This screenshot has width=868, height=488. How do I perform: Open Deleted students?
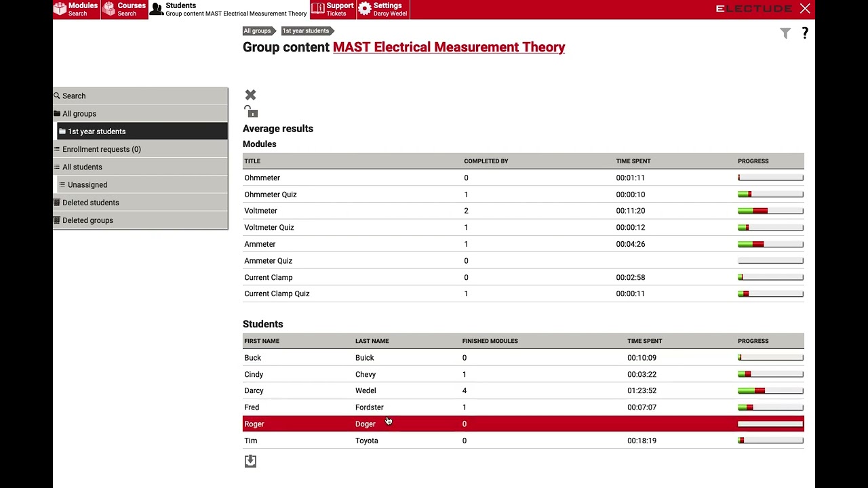pyautogui.click(x=140, y=202)
